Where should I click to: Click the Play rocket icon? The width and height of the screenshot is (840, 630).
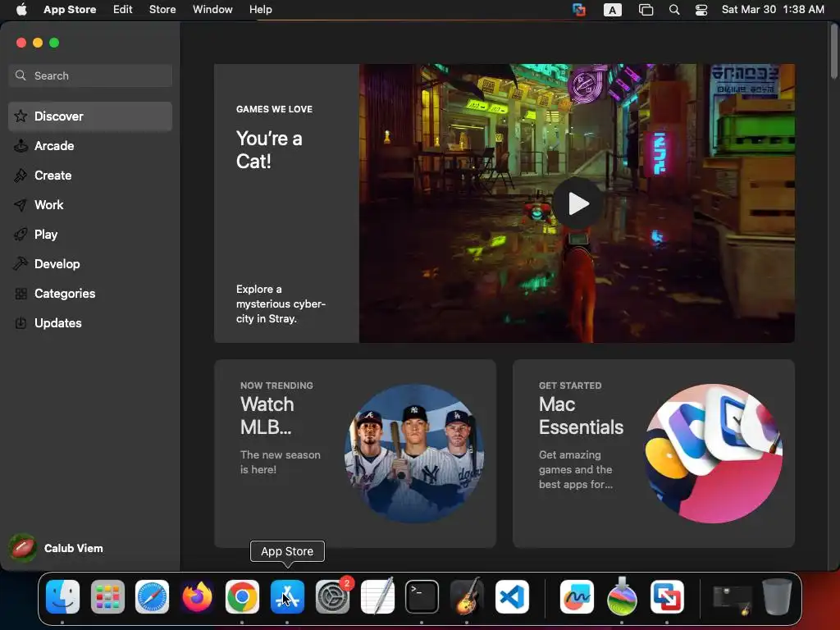point(21,234)
